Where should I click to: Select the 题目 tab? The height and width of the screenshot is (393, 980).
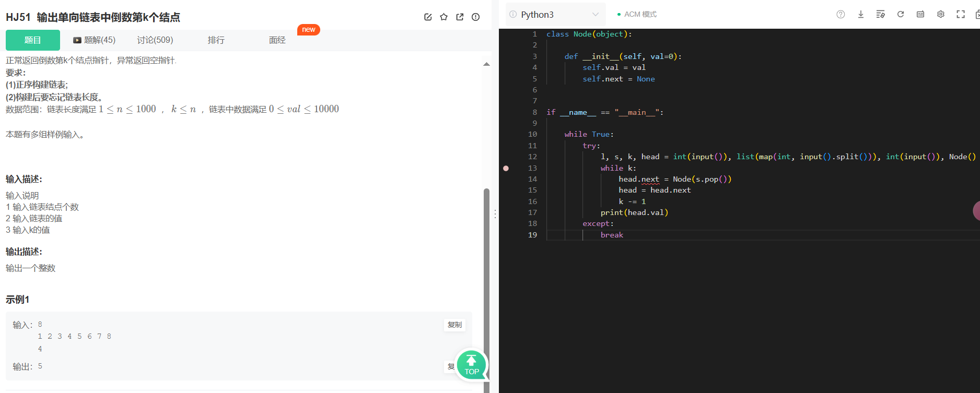[33, 40]
